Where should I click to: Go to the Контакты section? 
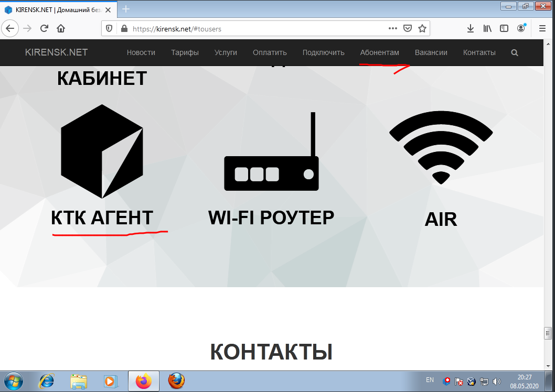point(479,52)
